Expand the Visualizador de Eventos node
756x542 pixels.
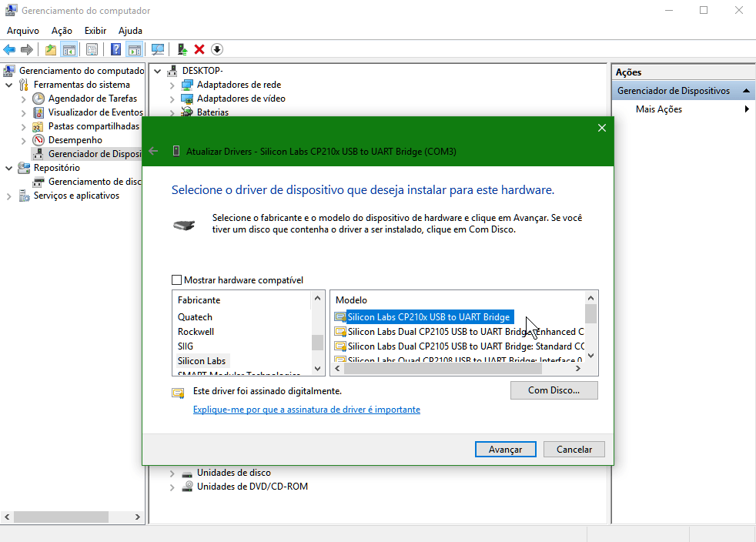pos(24,113)
